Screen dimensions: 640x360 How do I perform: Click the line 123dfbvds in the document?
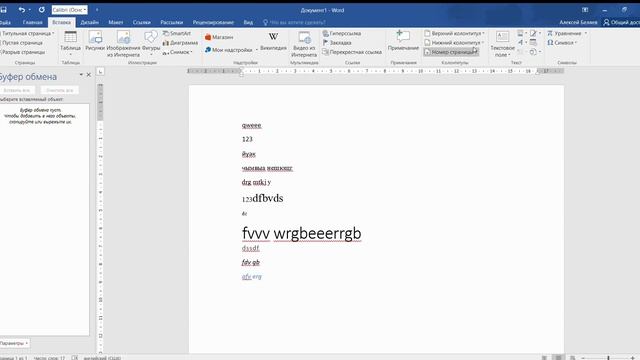[x=262, y=198]
